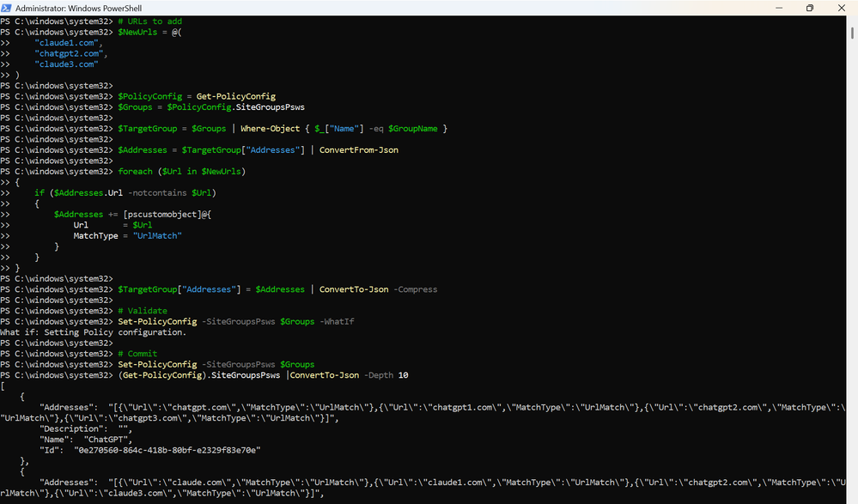This screenshot has width=858, height=504.
Task: Click the '-eq' operator
Action: coord(376,129)
